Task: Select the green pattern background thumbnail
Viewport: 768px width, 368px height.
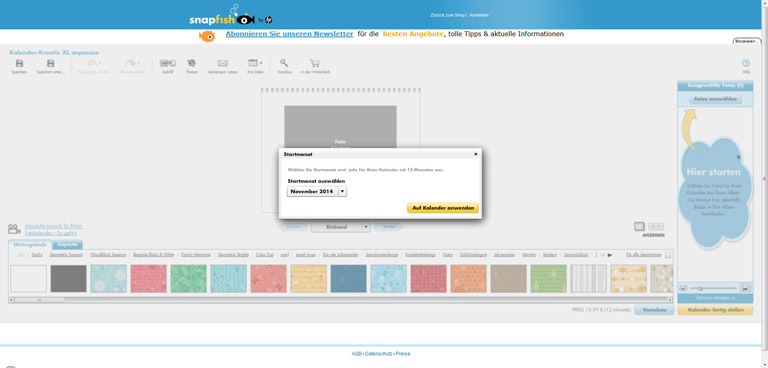Action: [x=189, y=279]
